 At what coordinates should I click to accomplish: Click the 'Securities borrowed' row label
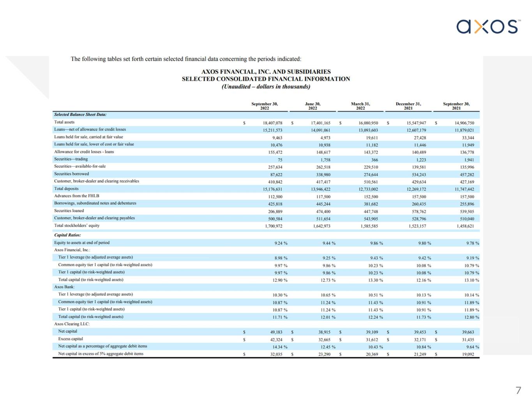[x=71, y=174]
